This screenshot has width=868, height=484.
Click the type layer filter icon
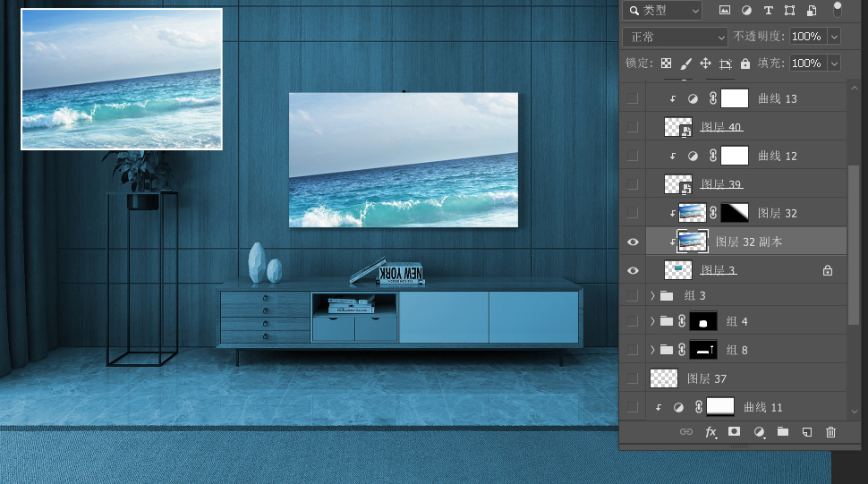click(768, 11)
